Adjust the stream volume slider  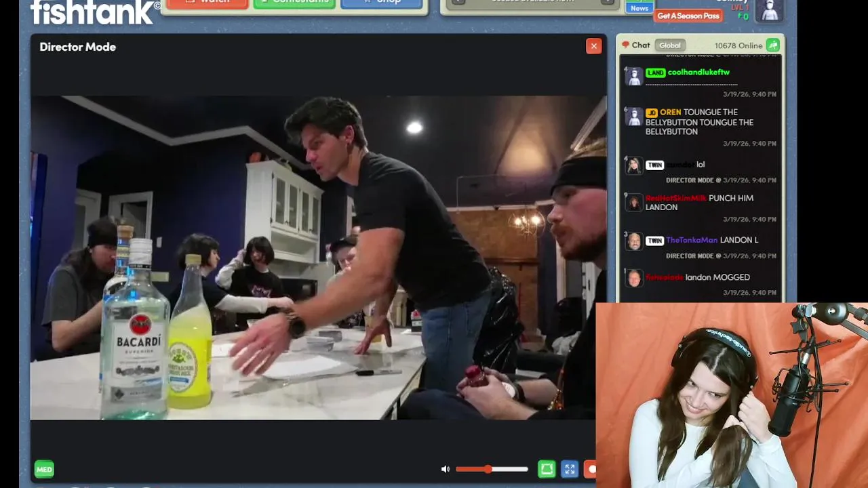coord(492,469)
